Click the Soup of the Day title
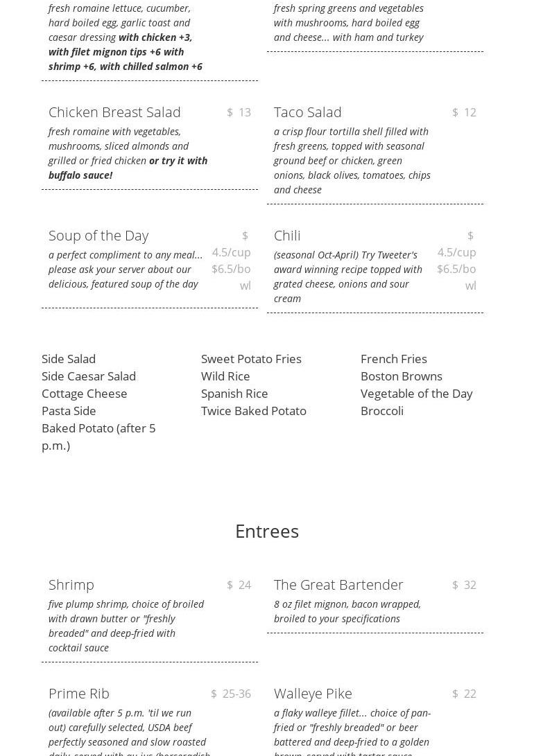The width and height of the screenshot is (534, 756). [98, 236]
